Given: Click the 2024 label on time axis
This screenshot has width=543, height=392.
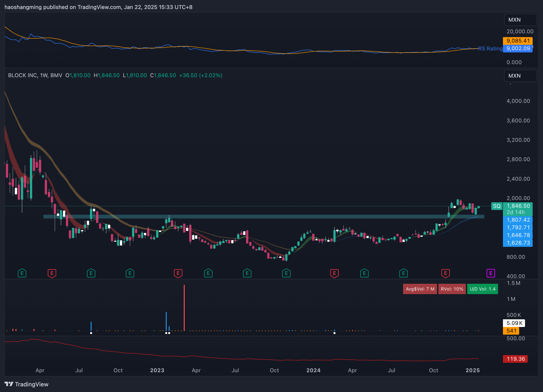Looking at the screenshot, I should pos(313,370).
